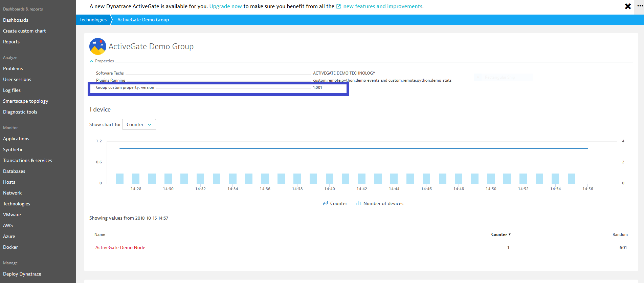The height and width of the screenshot is (283, 644).
Task: Sort table by Random column
Action: 620,235
